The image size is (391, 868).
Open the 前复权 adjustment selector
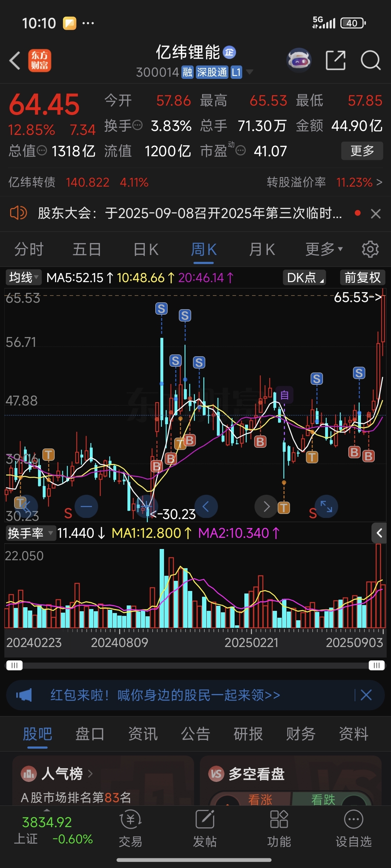362,278
